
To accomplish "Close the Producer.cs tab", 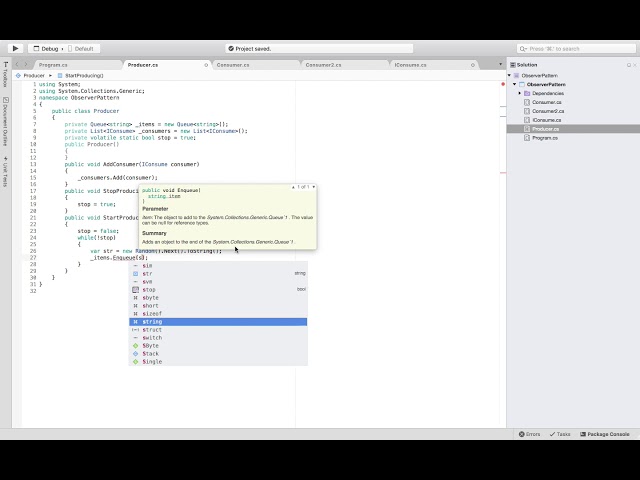I will point(206,65).
